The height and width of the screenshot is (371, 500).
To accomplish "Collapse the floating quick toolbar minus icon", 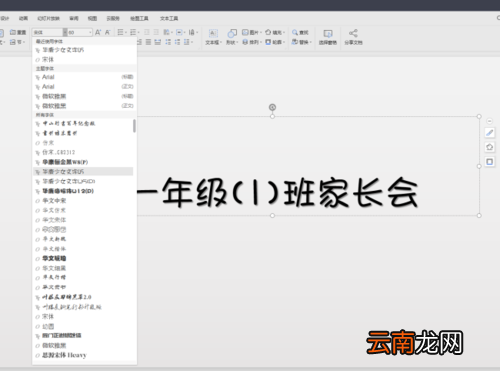I will (489, 121).
